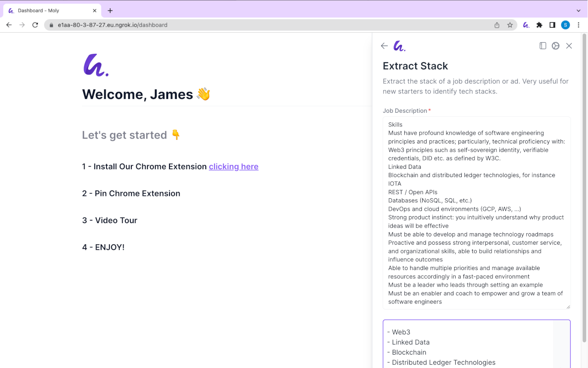588x368 pixels.
Task: Click the back arrow in Moly panel
Action: point(384,46)
